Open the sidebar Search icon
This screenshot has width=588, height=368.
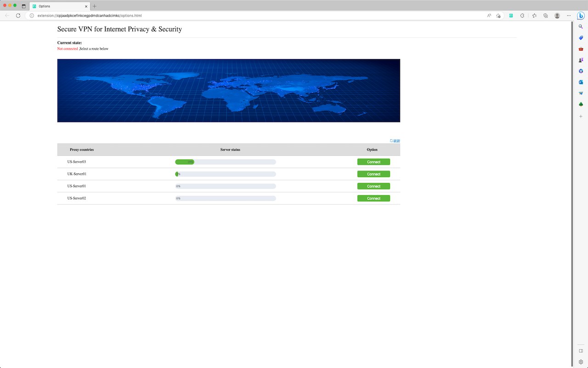[x=581, y=27]
